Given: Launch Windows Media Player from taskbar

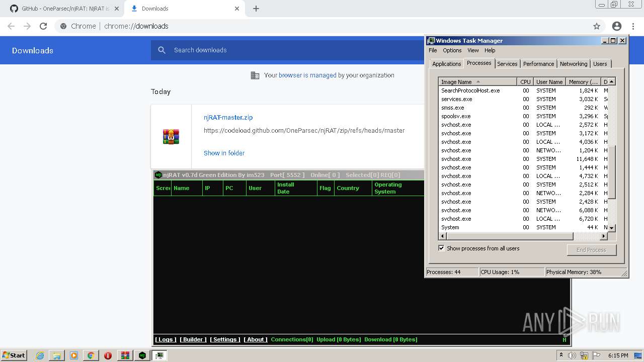Looking at the screenshot, I should [74, 355].
